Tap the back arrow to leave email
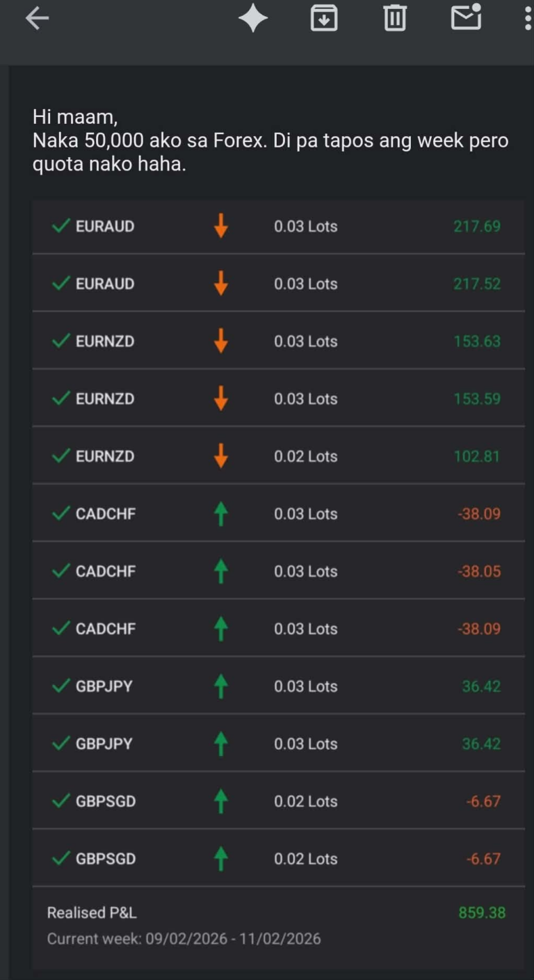The width and height of the screenshot is (534, 980). [37, 19]
